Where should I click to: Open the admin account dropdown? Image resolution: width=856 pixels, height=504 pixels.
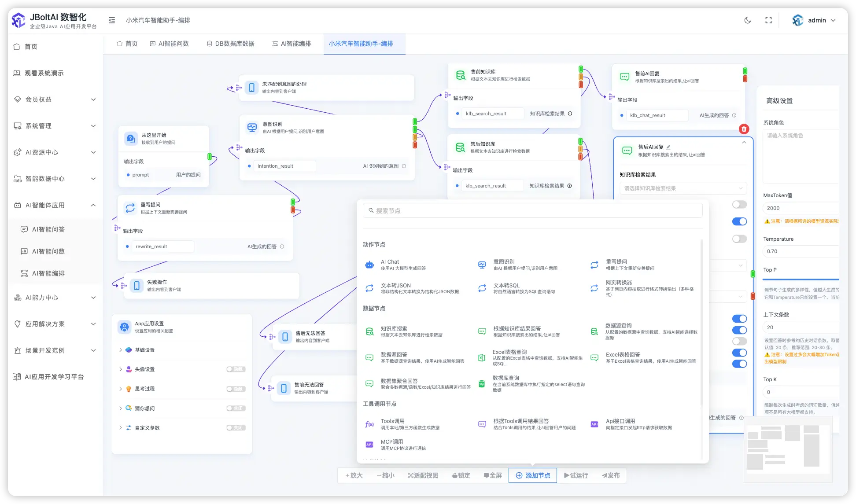pyautogui.click(x=817, y=20)
